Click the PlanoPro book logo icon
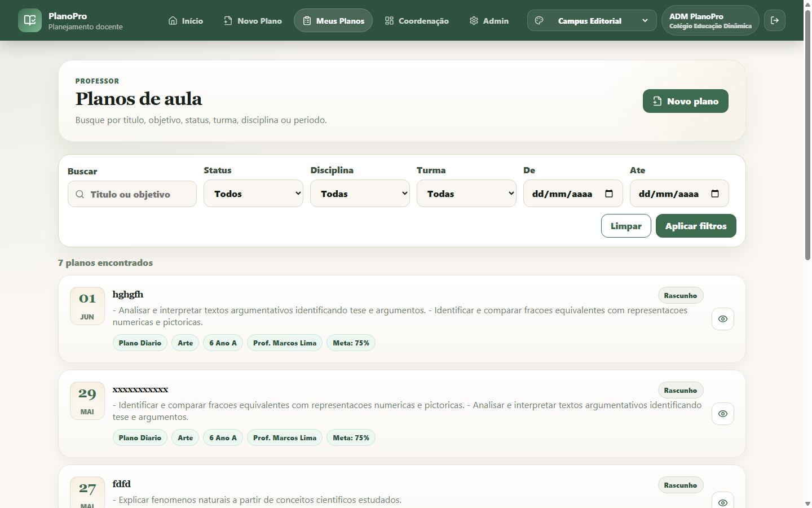This screenshot has width=812, height=508. click(x=30, y=20)
